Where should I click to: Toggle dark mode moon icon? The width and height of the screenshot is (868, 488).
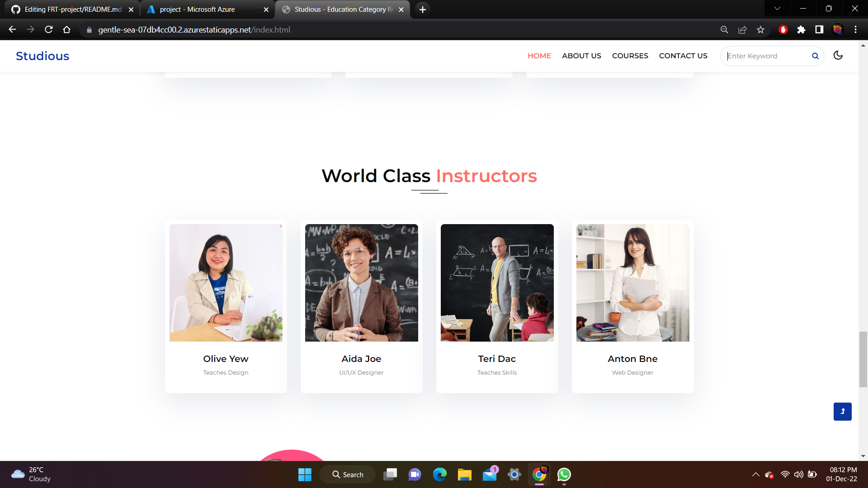pos(838,56)
